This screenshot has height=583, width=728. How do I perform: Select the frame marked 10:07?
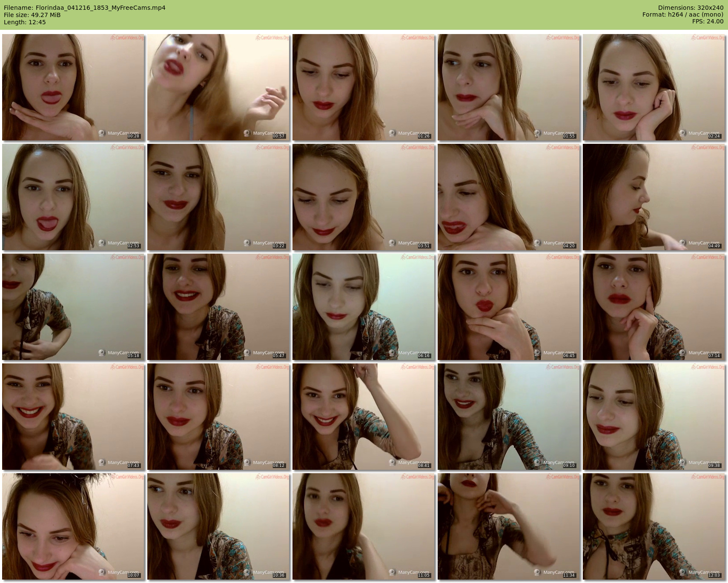[73, 526]
